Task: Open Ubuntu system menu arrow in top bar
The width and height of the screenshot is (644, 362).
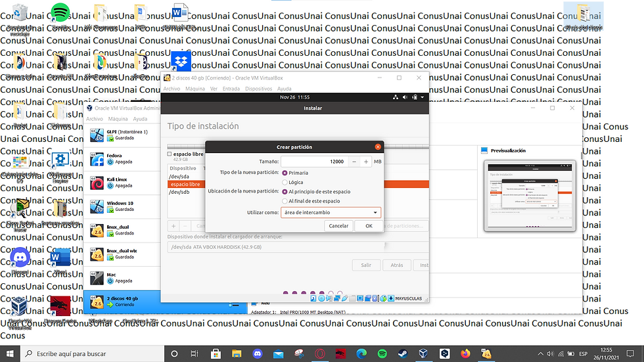Action: tap(422, 97)
